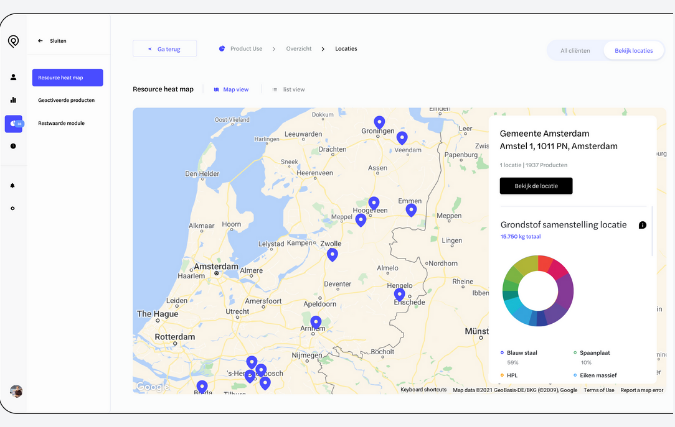675x427 pixels.
Task: Click the purple segment of the donut chart
Action: [x=565, y=291]
